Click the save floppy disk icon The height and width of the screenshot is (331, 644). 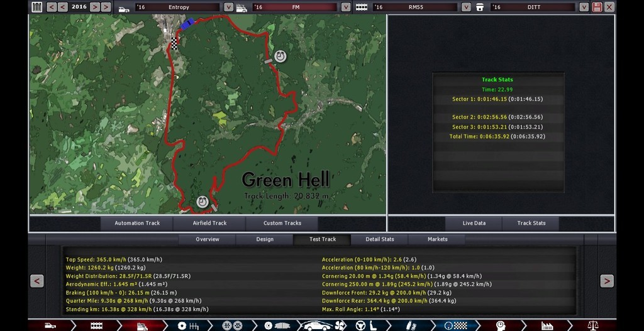(x=597, y=7)
